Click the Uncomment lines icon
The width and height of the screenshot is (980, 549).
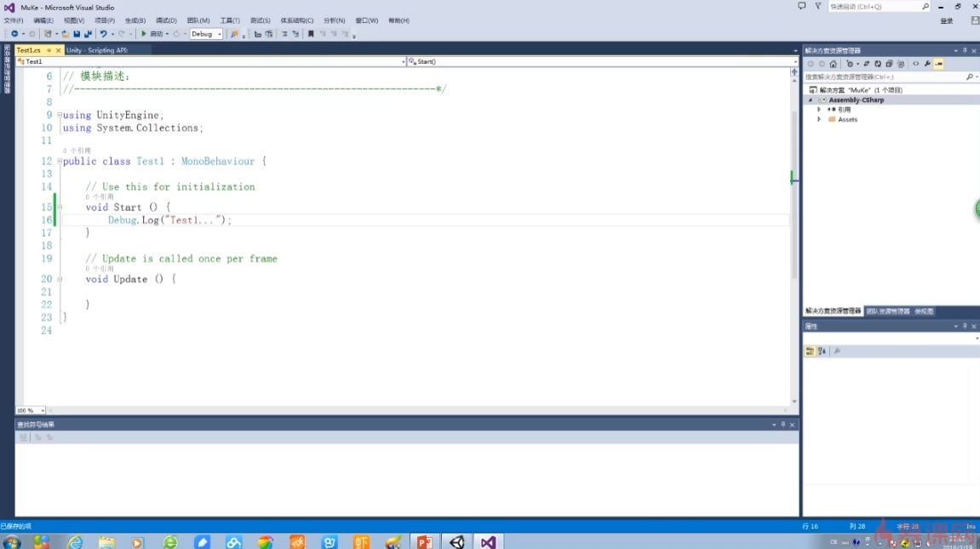tap(295, 34)
